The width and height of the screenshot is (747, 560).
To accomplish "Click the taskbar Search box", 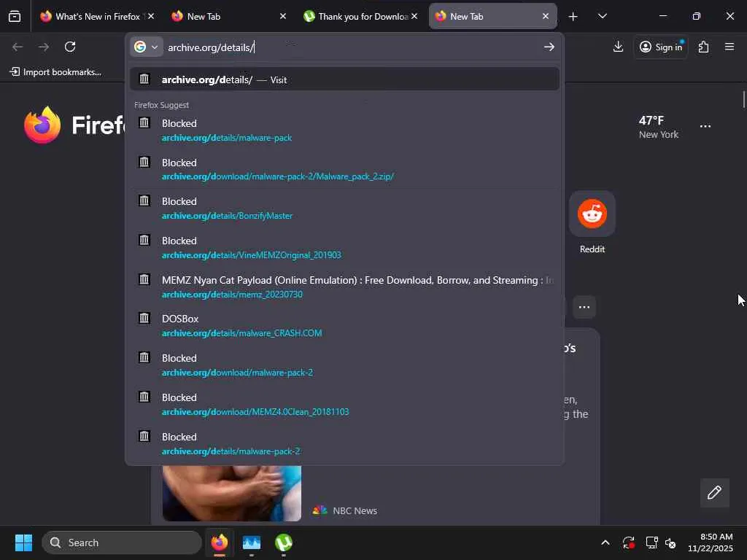I will pos(122,542).
